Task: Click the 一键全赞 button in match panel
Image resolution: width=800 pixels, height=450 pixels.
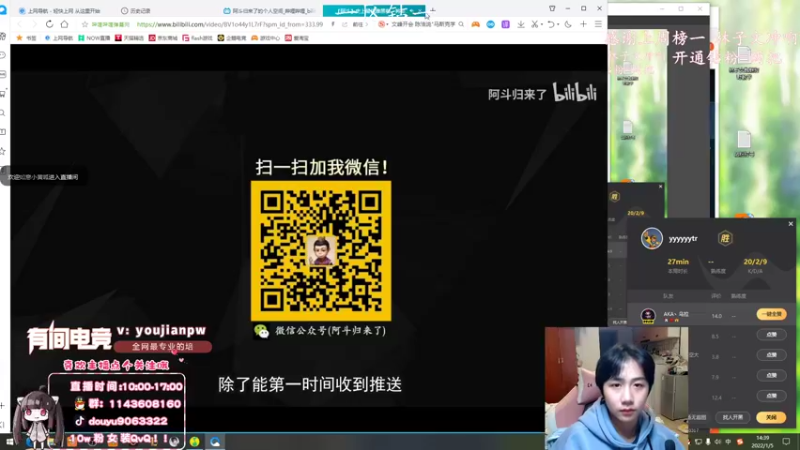Action: (x=771, y=314)
